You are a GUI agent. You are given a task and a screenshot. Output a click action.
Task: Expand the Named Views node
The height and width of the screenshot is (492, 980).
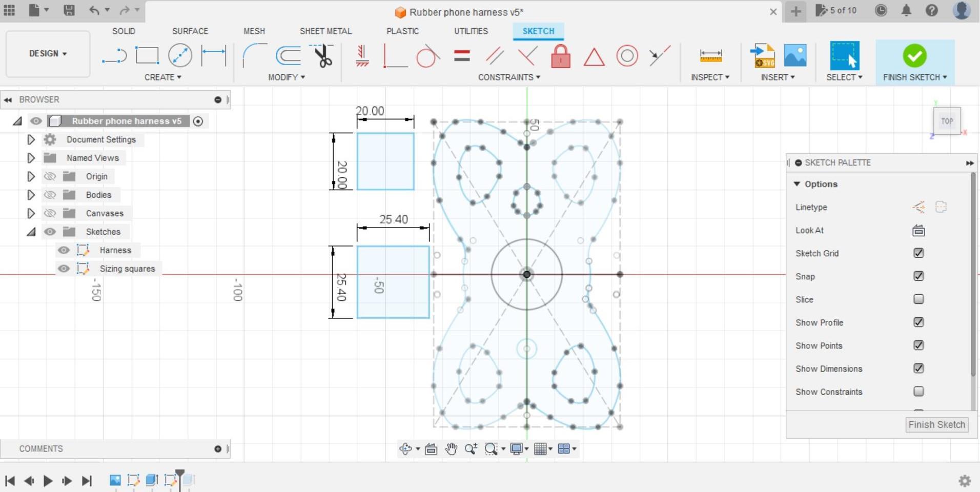(x=31, y=158)
